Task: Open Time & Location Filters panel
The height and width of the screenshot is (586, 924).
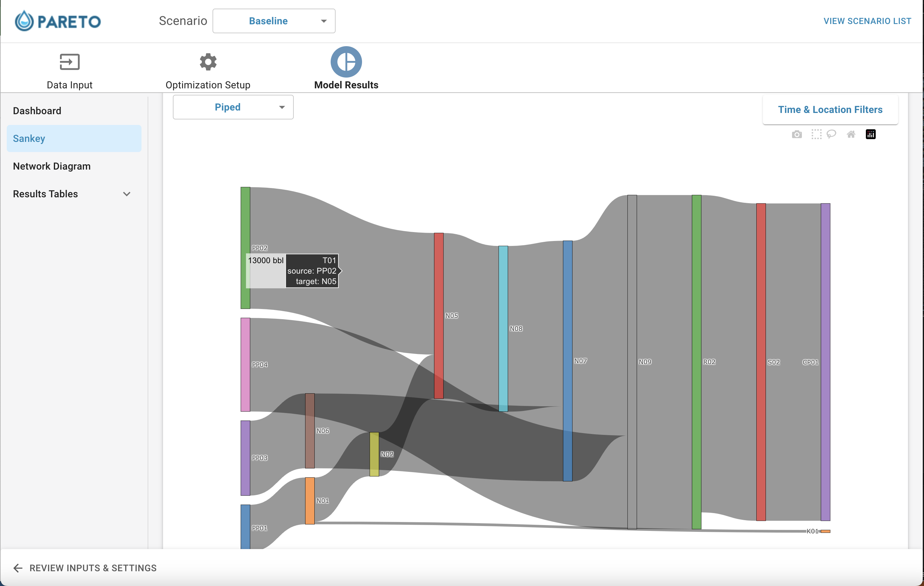Action: pyautogui.click(x=830, y=110)
